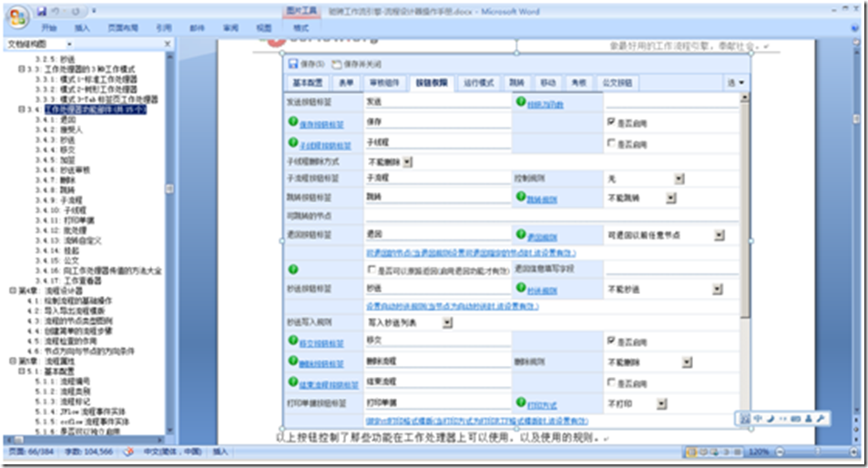Click the document map vertical scrollbar

(169, 243)
